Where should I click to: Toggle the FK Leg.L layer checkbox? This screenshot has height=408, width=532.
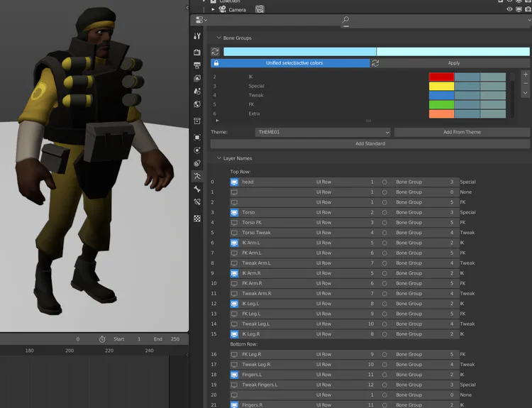[x=234, y=314]
